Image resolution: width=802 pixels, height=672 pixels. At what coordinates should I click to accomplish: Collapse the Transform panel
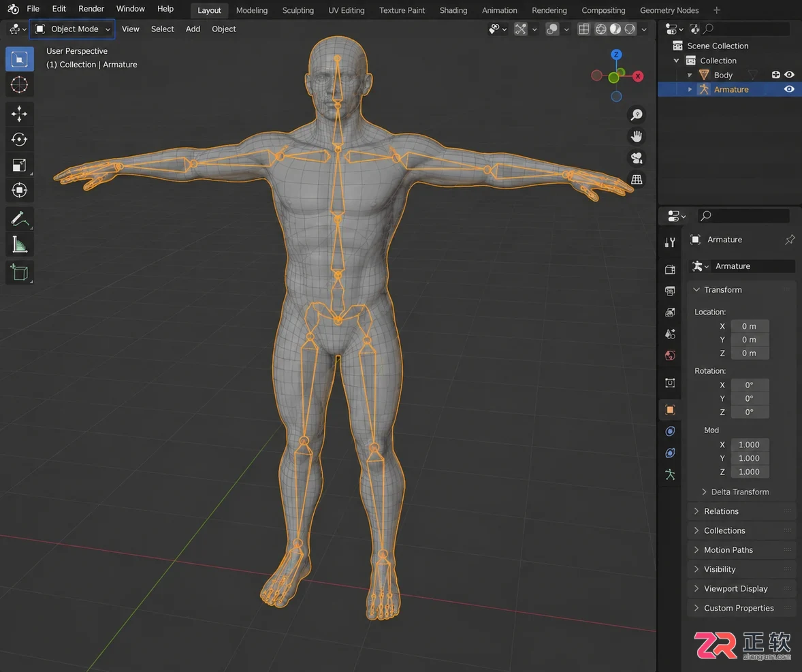click(696, 289)
